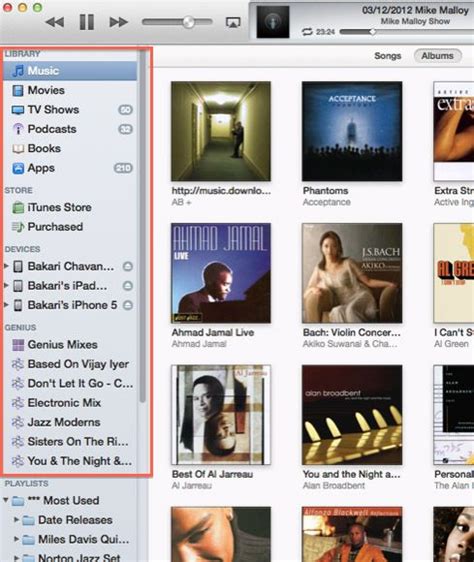Open Electronic Mix genius playlist

coord(70,403)
